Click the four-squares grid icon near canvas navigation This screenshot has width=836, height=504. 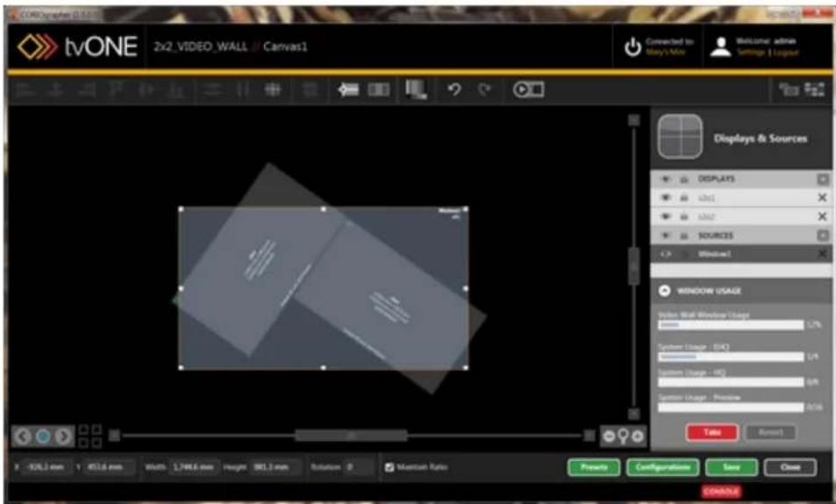(x=90, y=436)
